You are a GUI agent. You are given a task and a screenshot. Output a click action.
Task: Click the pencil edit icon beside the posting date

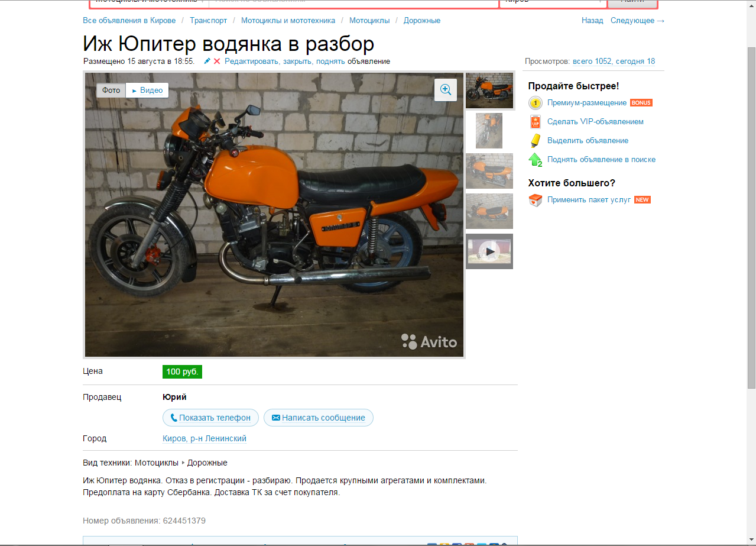207,61
